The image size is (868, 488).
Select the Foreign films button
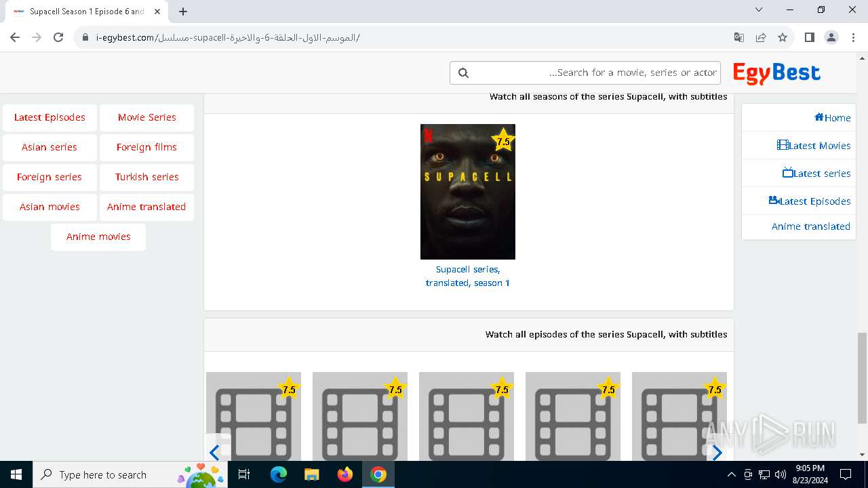click(146, 147)
